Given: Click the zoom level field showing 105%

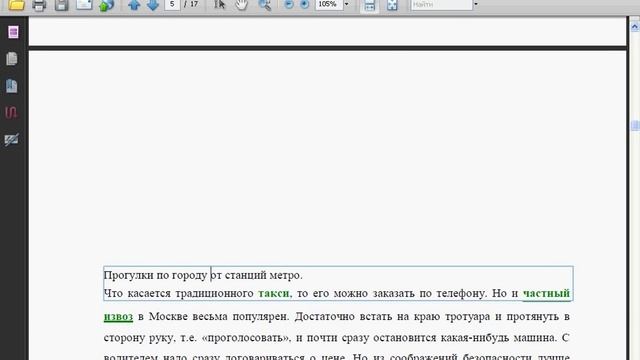Looking at the screenshot, I should coord(329,4).
